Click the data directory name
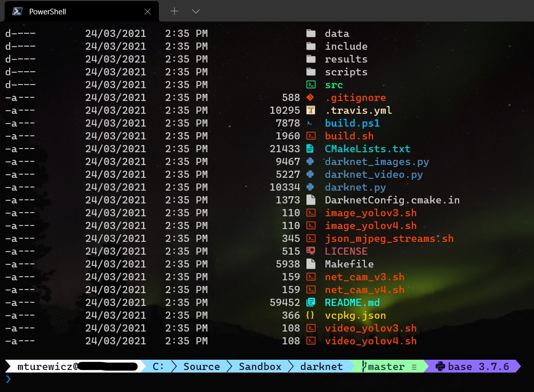The image size is (534, 392). pos(337,33)
